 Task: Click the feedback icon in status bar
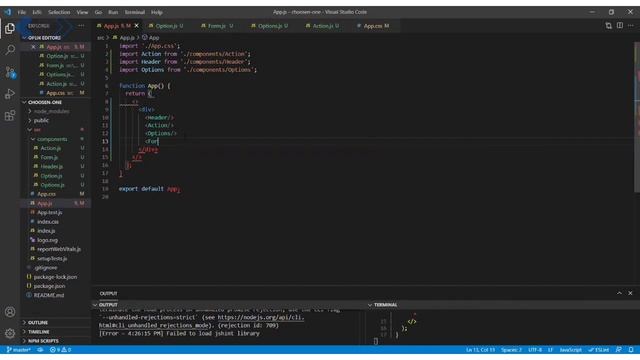619,350
